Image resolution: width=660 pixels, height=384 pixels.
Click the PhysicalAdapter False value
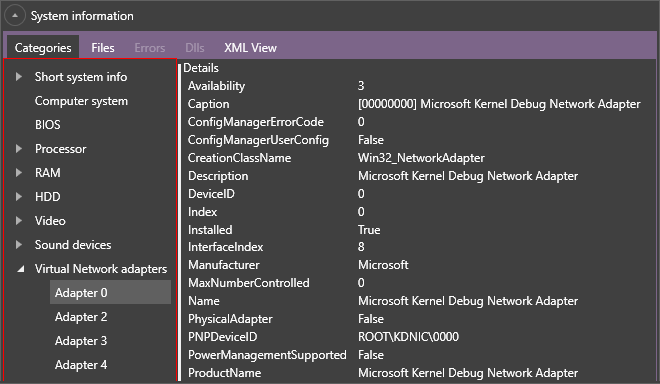[x=371, y=319]
